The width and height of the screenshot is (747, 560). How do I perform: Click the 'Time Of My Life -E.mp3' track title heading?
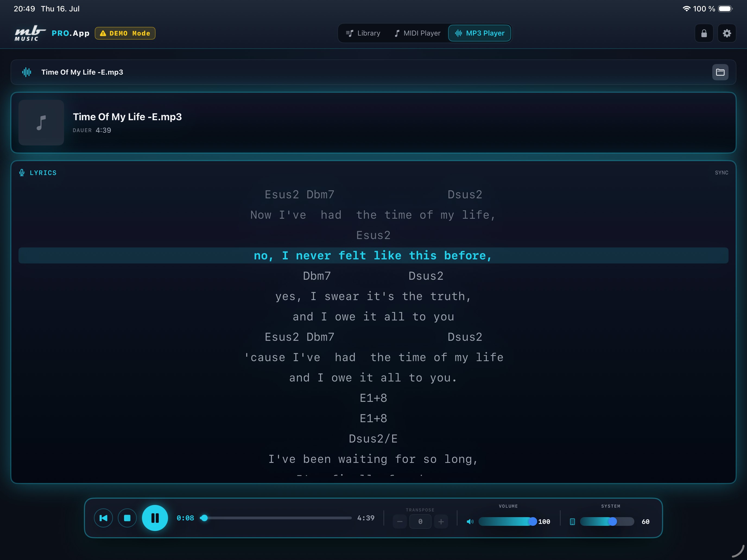[127, 117]
